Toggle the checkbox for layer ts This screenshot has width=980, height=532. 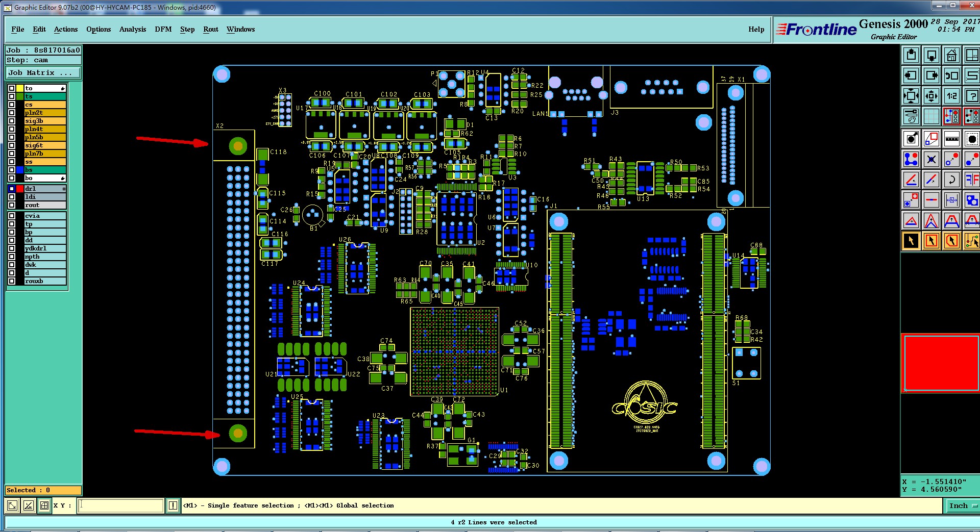12,96
